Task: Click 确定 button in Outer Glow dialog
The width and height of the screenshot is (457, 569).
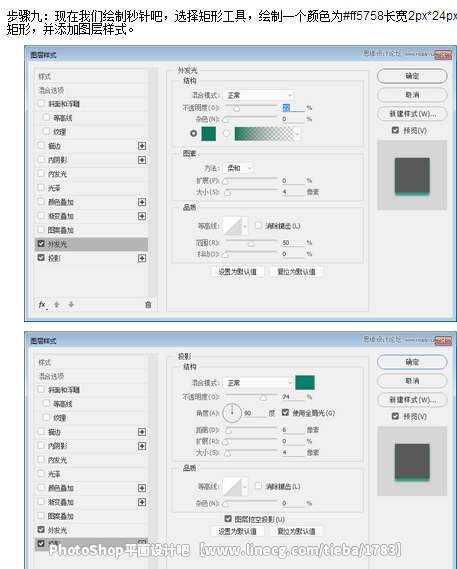Action: pos(412,76)
